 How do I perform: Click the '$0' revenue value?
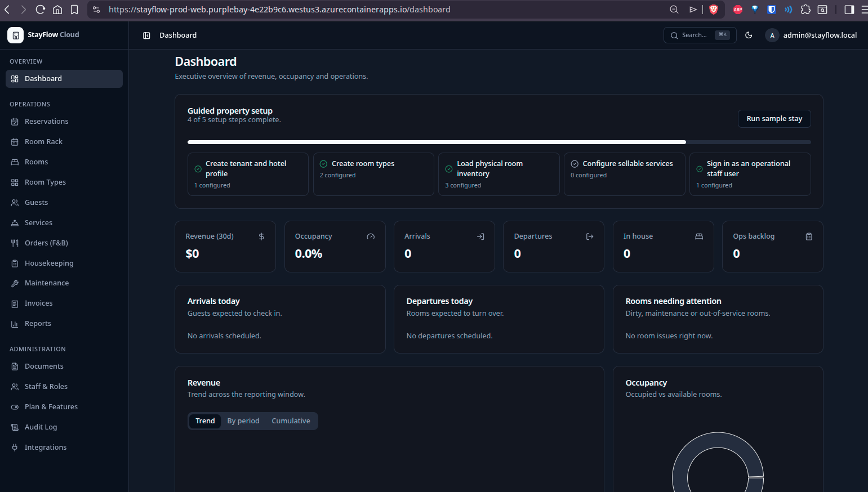click(x=192, y=254)
